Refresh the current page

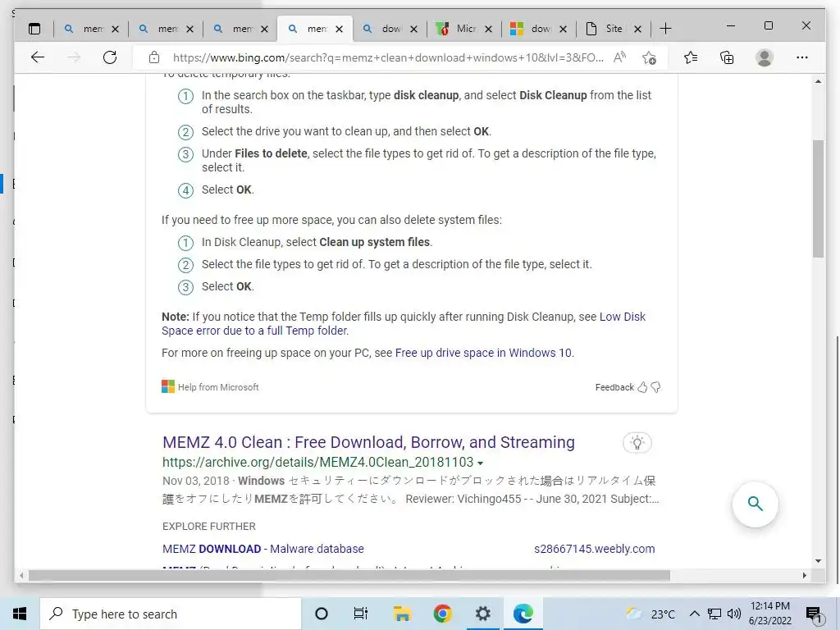pos(110,57)
